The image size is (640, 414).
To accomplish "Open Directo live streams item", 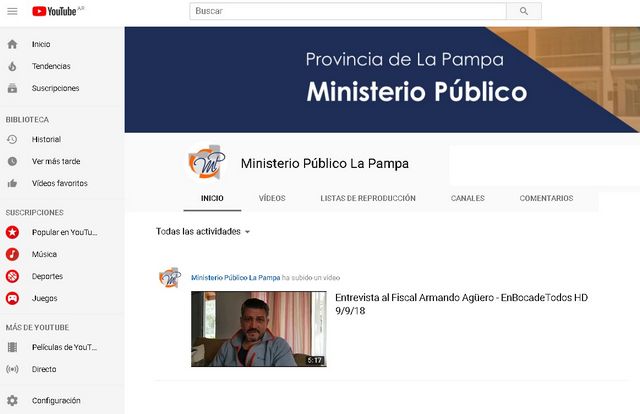I will 44,369.
